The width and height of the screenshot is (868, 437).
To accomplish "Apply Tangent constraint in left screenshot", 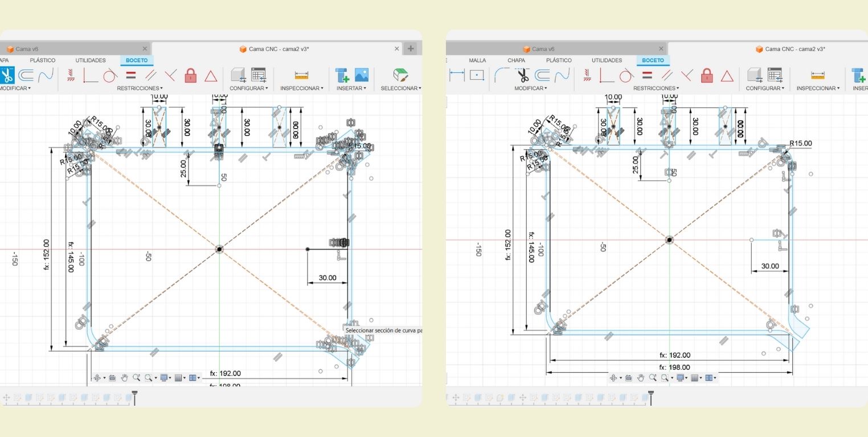I will pos(110,75).
